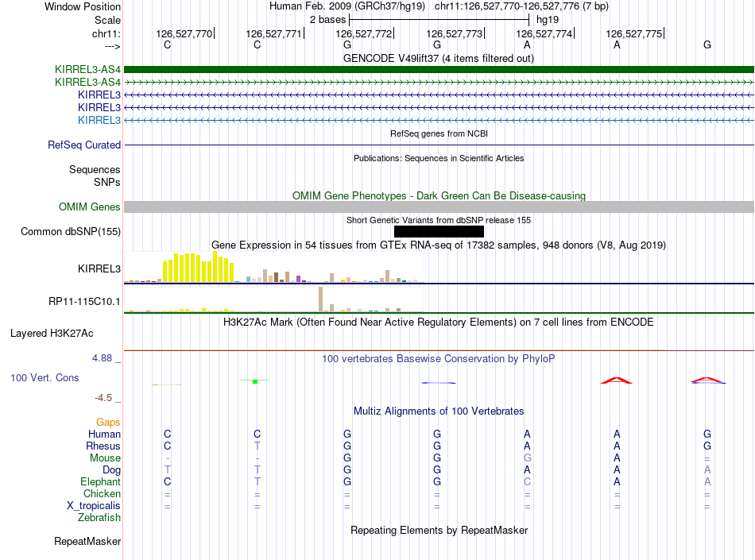Open the GENCODE V49lift37 track title
This screenshot has height=560, width=755.
[x=438, y=59]
